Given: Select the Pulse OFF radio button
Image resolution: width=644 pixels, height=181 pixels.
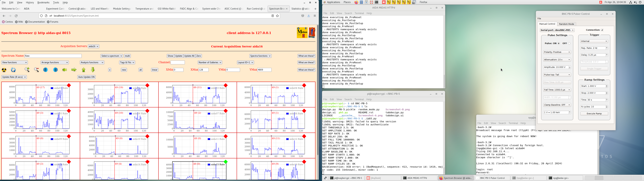Looking at the screenshot, I should point(569,44).
